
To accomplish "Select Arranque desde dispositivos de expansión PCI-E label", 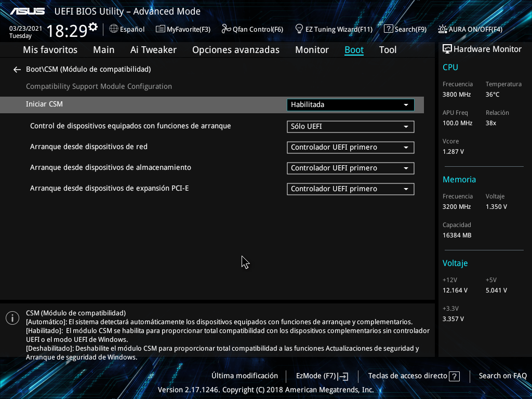I will point(109,188).
